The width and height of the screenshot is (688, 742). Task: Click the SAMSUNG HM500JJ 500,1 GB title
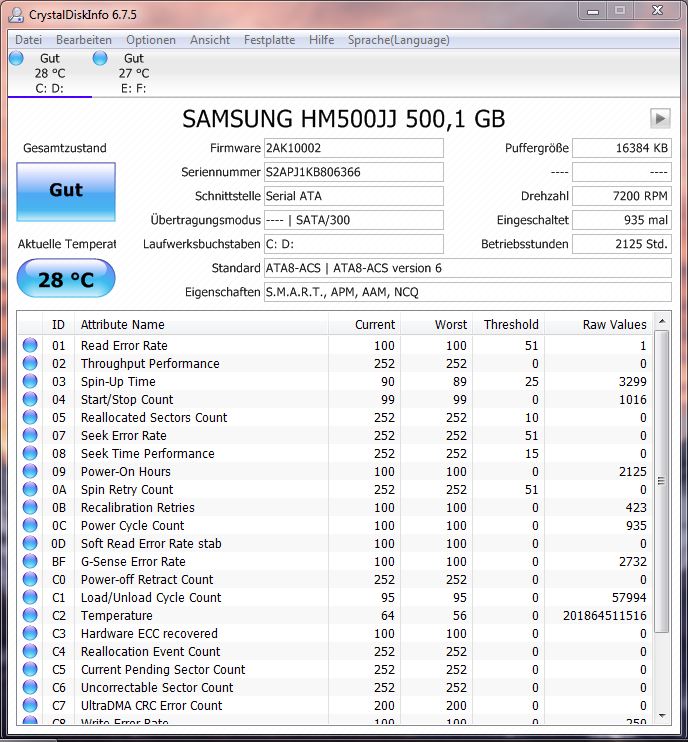coord(344,119)
